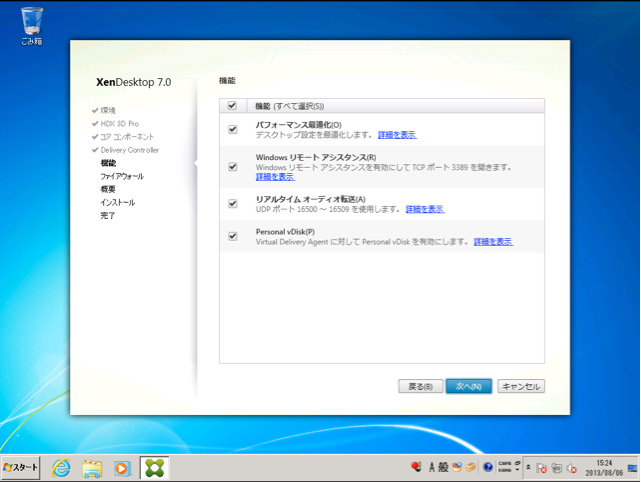This screenshot has height=482, width=641.
Task: Toggle the CAPS lock indicator
Action: click(x=505, y=463)
